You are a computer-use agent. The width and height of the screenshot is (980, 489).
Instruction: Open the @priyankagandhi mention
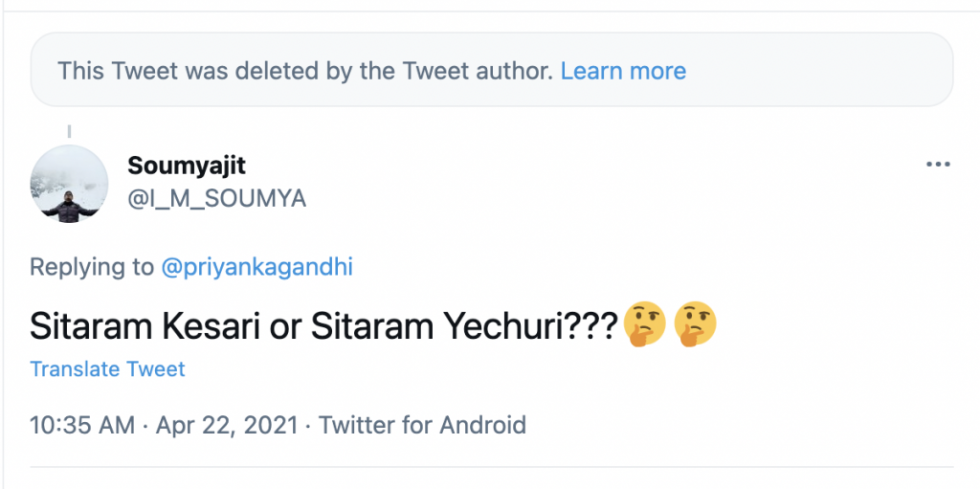256,267
